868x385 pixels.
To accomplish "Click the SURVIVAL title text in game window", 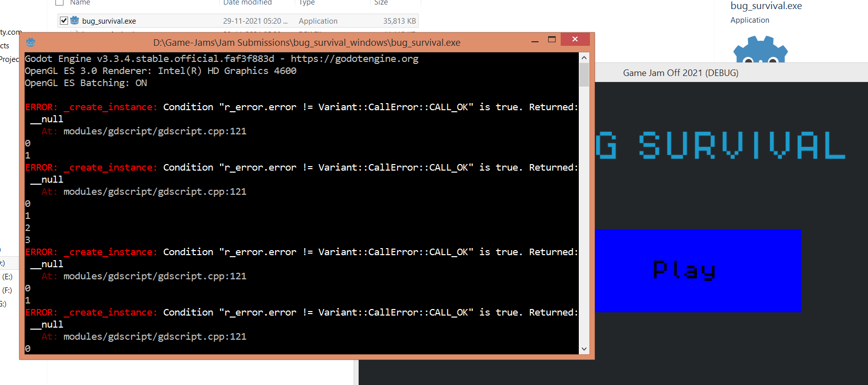I will pyautogui.click(x=742, y=145).
